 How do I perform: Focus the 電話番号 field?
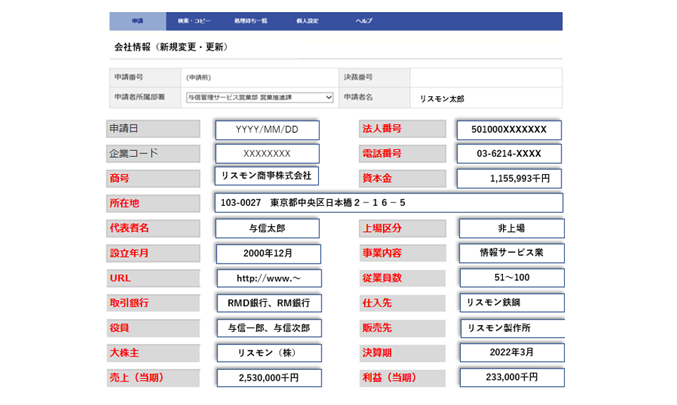tap(508, 154)
